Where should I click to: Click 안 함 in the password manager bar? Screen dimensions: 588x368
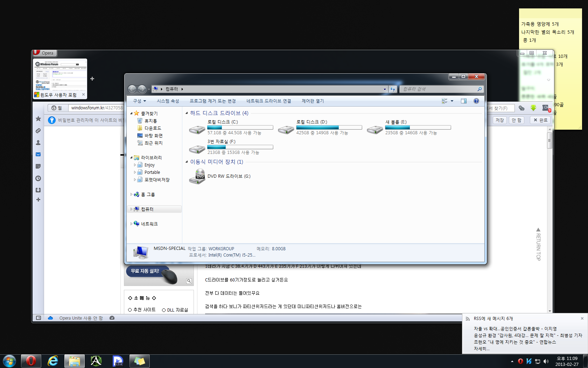(x=517, y=120)
